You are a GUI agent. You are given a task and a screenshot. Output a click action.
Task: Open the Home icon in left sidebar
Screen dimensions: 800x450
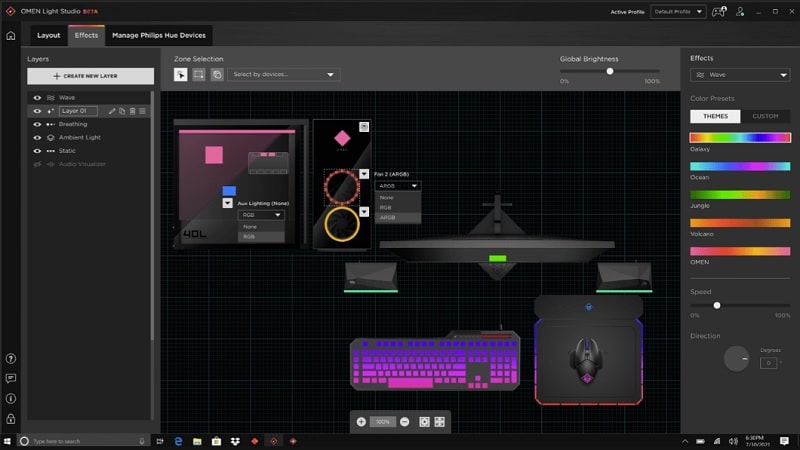click(x=11, y=36)
